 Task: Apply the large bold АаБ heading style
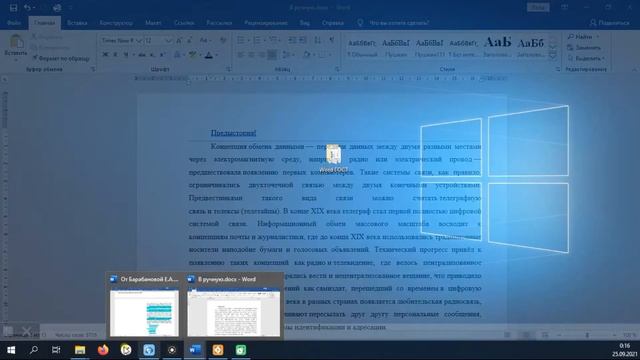point(497,48)
